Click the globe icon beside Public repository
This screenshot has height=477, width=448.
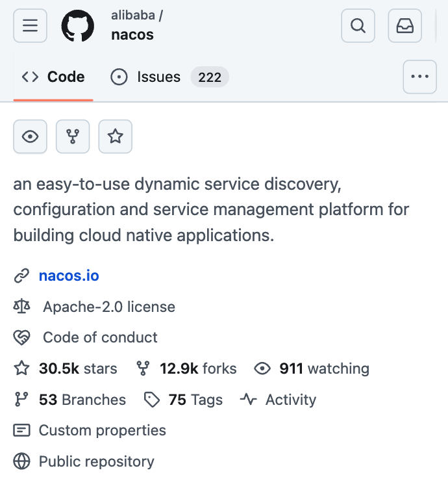(x=21, y=461)
